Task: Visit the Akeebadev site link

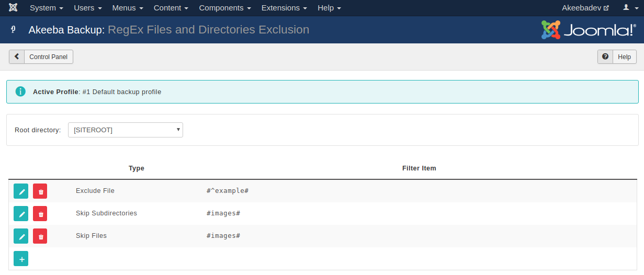Action: (585, 8)
